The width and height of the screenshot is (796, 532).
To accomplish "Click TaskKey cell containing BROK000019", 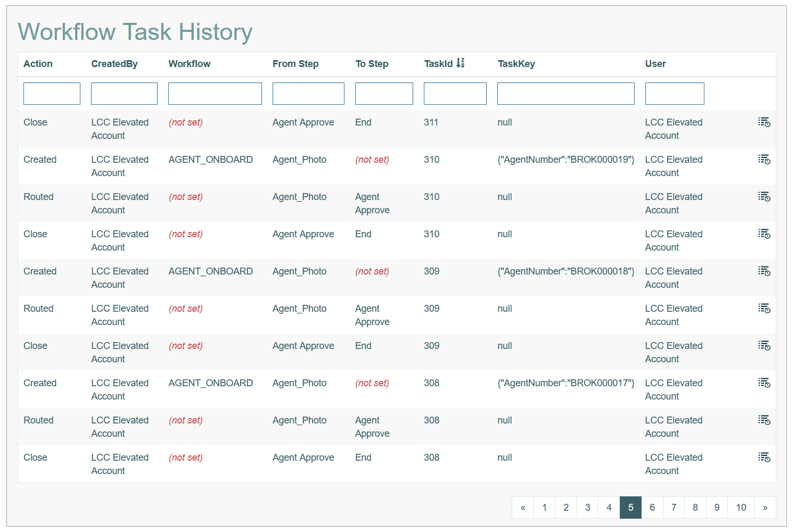I will point(566,160).
